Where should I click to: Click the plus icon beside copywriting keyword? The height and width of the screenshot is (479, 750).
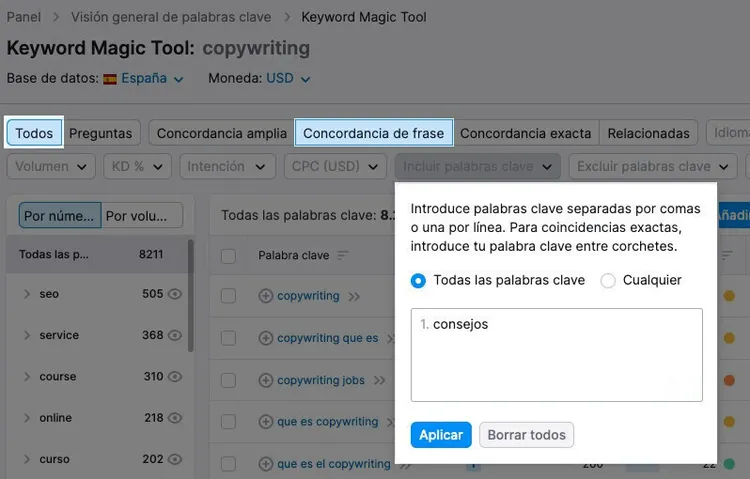tap(265, 296)
